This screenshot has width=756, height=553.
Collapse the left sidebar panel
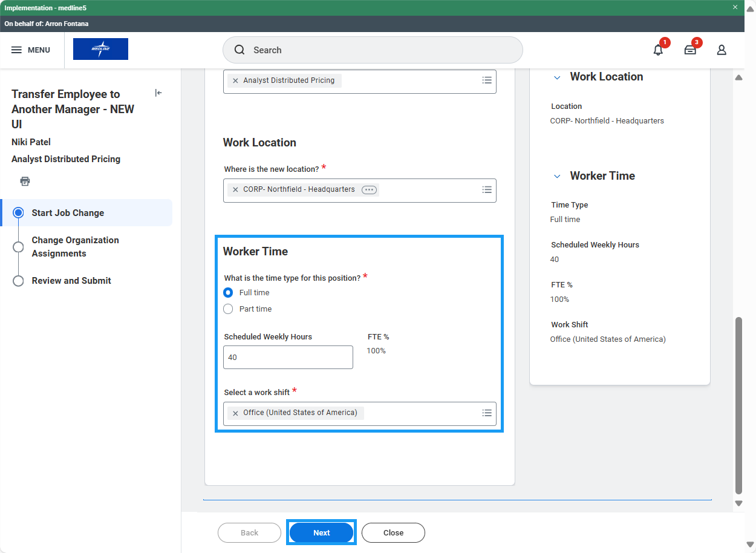(158, 93)
